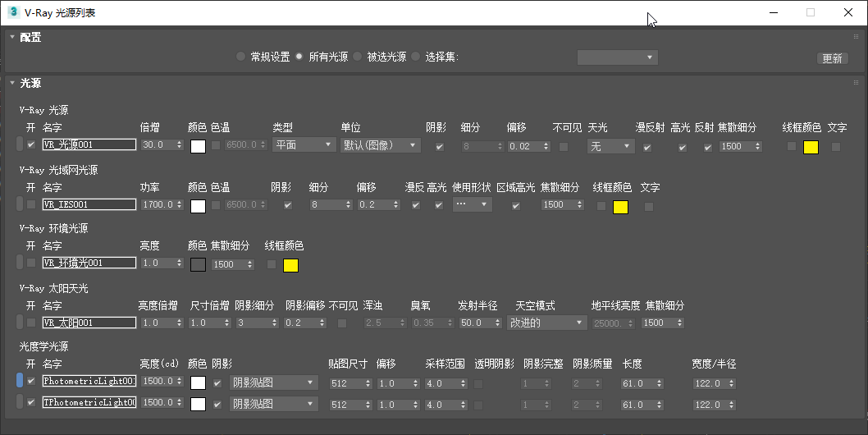Open the 选择集 dropdown list
Viewport: 868px width, 435px height.
tap(617, 57)
